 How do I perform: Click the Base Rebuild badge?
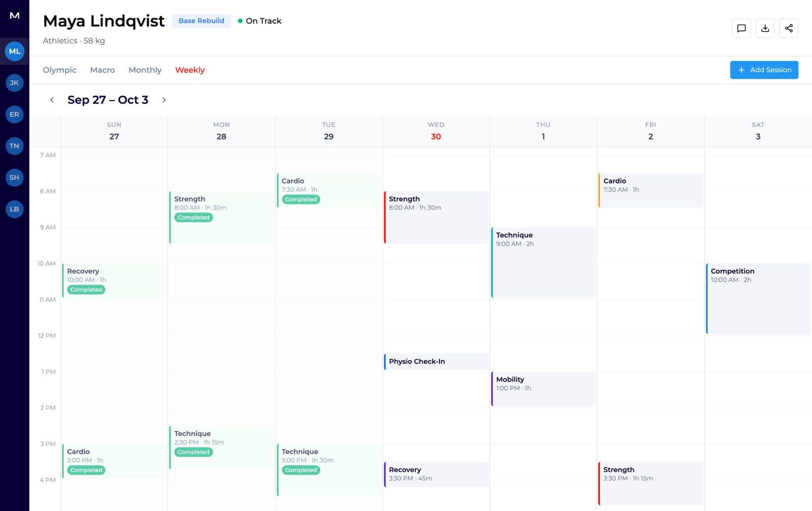tap(201, 21)
